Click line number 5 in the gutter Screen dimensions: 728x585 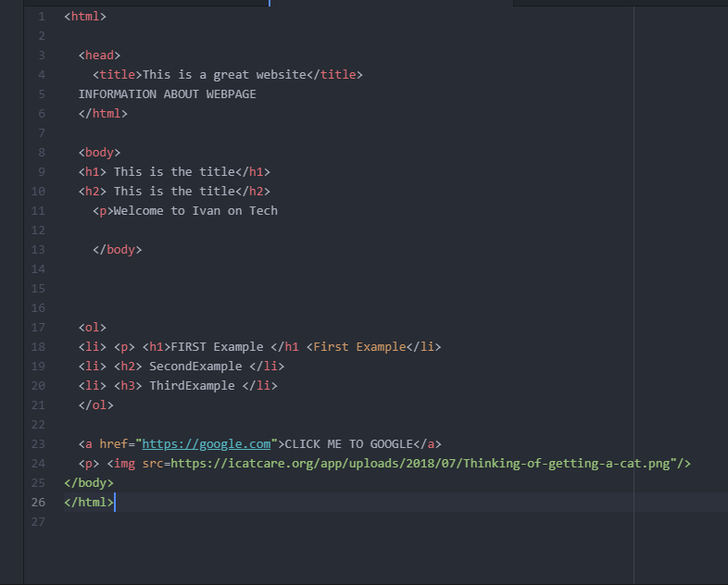42,94
